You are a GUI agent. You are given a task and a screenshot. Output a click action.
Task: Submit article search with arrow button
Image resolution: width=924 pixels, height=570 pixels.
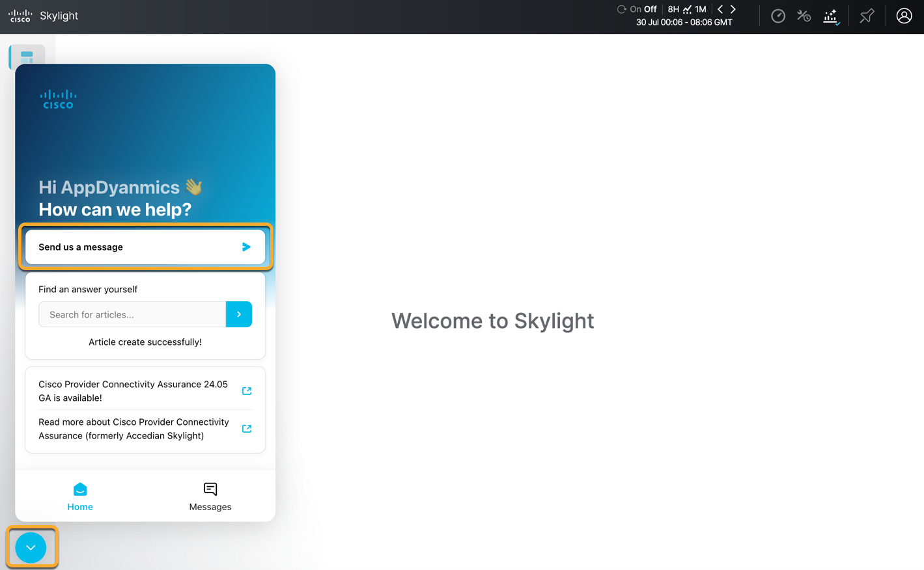coord(239,314)
